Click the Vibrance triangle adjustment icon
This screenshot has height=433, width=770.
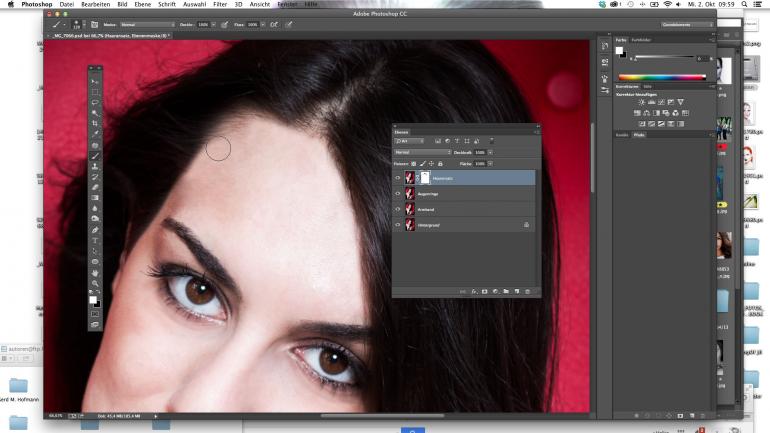point(680,102)
